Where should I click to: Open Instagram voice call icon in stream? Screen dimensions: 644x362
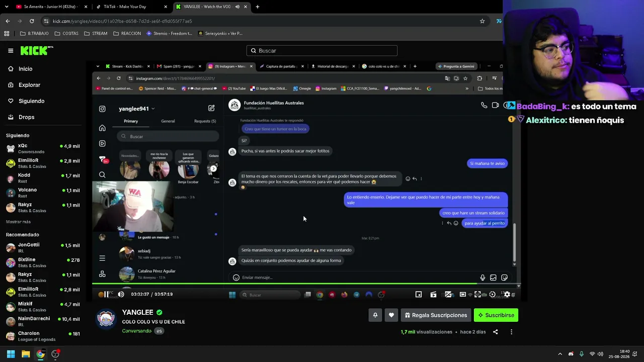484,105
